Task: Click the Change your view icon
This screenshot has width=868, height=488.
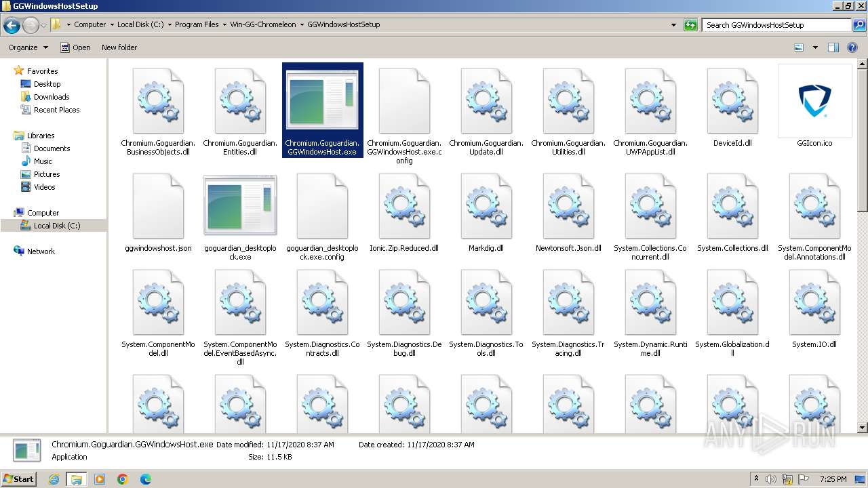Action: 799,47
